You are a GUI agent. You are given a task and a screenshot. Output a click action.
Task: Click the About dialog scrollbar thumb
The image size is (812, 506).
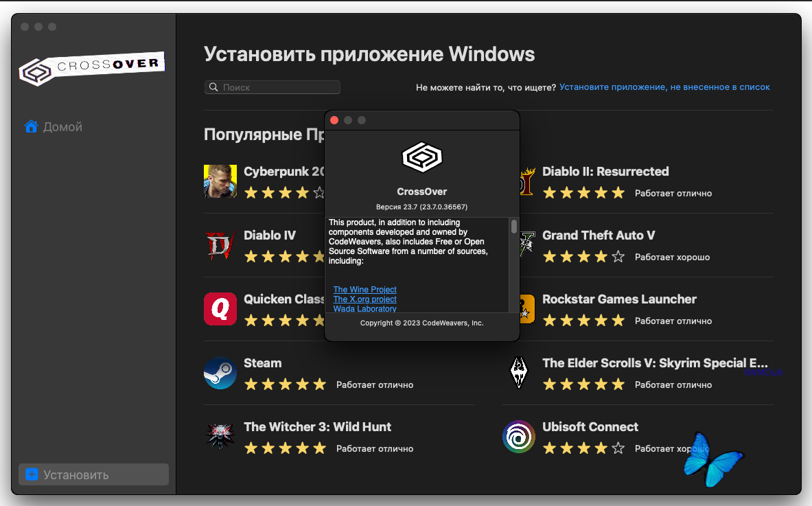(513, 227)
